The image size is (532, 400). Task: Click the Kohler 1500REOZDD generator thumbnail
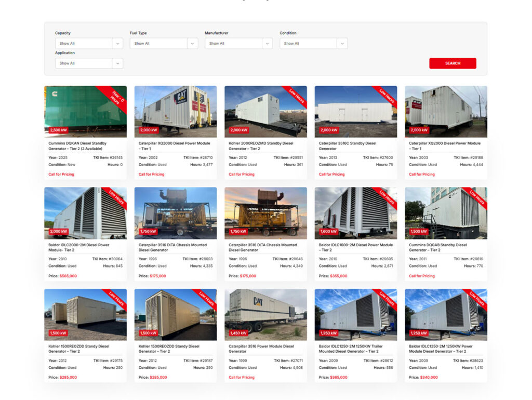[x=85, y=313]
